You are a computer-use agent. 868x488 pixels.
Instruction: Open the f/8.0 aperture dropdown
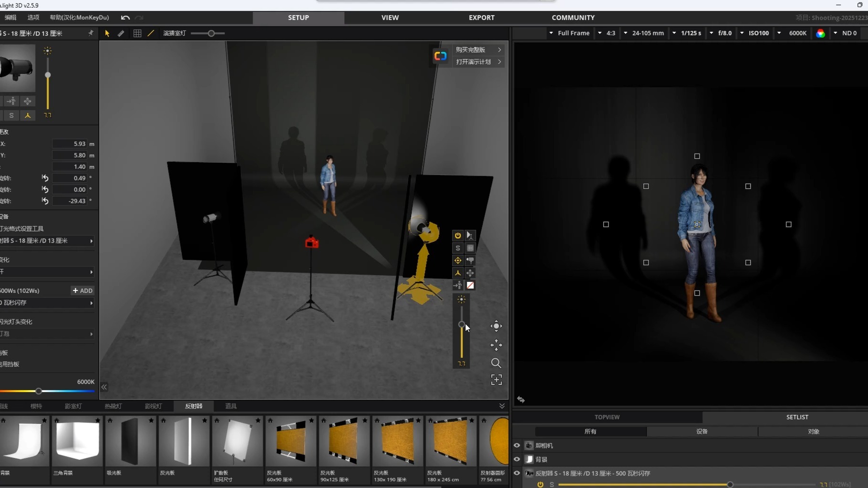click(x=721, y=33)
